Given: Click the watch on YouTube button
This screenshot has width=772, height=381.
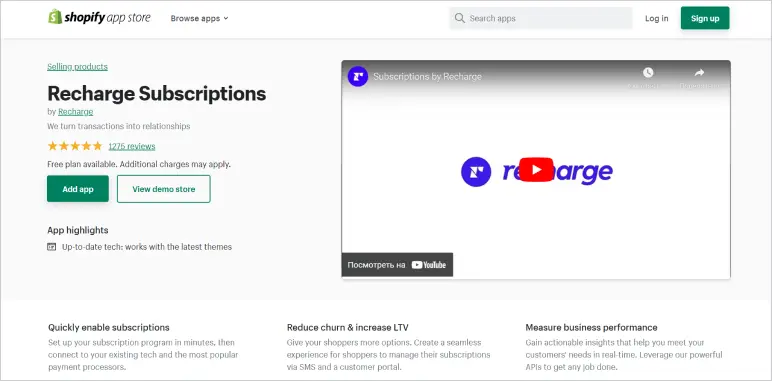Looking at the screenshot, I should 397,265.
